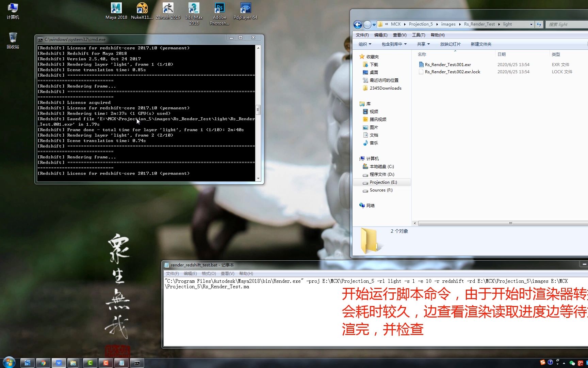Image resolution: width=588 pixels, height=368 pixels.
Task: Open NukeX11 from the desktop
Action: [142, 9]
